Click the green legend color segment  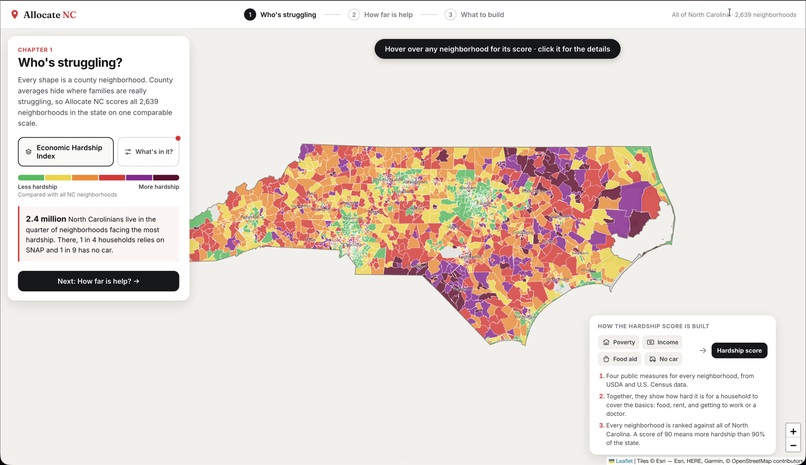31,177
